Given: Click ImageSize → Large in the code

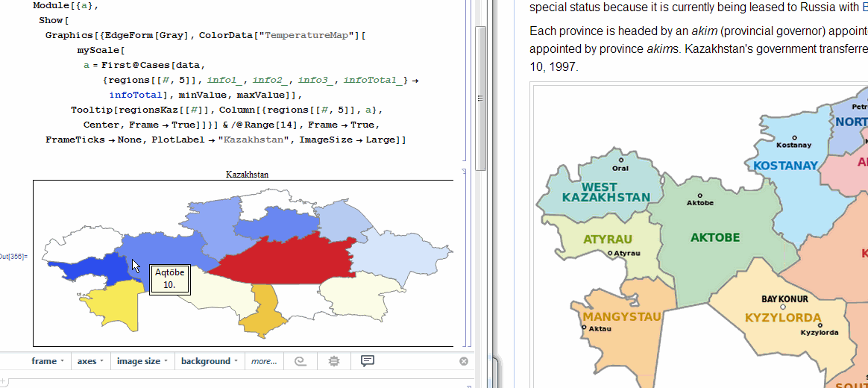Looking at the screenshot, I should pos(349,140).
